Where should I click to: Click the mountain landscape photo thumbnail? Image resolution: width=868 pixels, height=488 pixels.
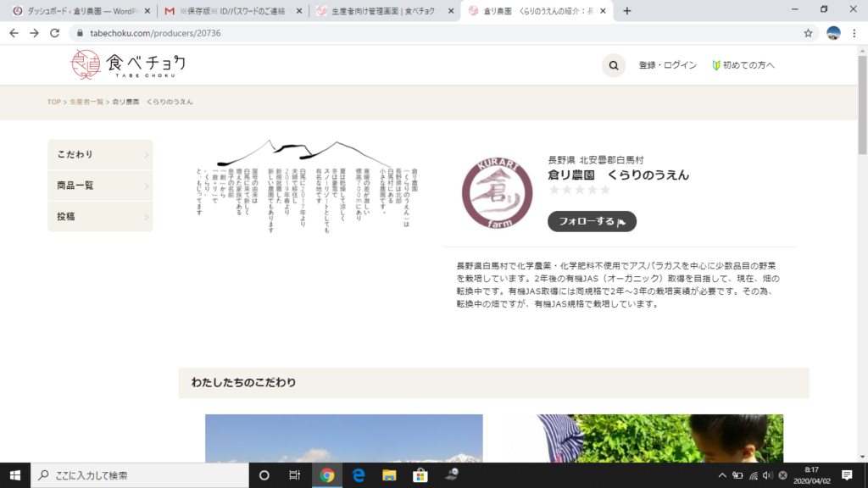coord(344,438)
